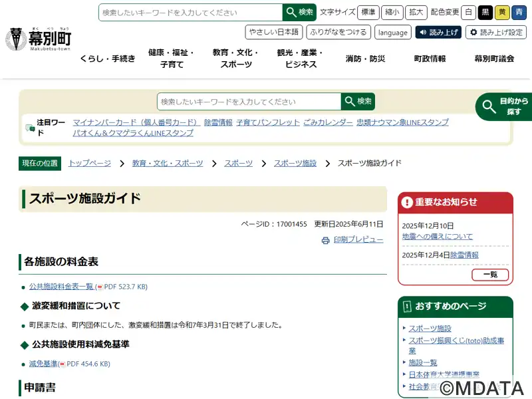Click the Makubetsu town logo
The width and height of the screenshot is (532, 399).
[x=39, y=39]
